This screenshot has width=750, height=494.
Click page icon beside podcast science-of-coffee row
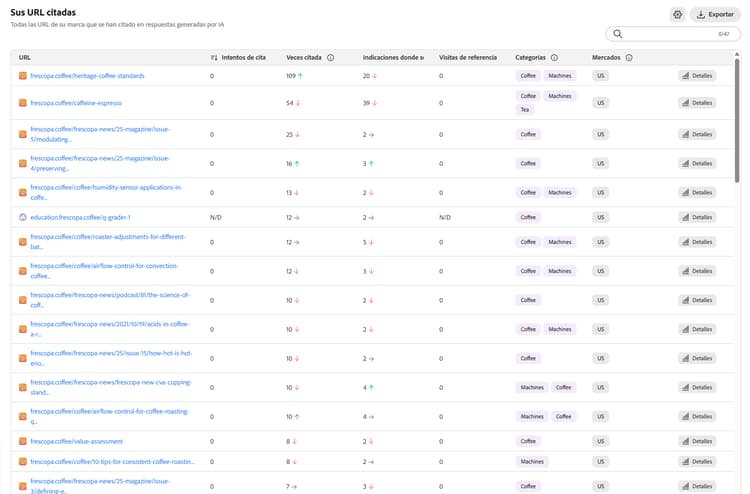tap(22, 300)
